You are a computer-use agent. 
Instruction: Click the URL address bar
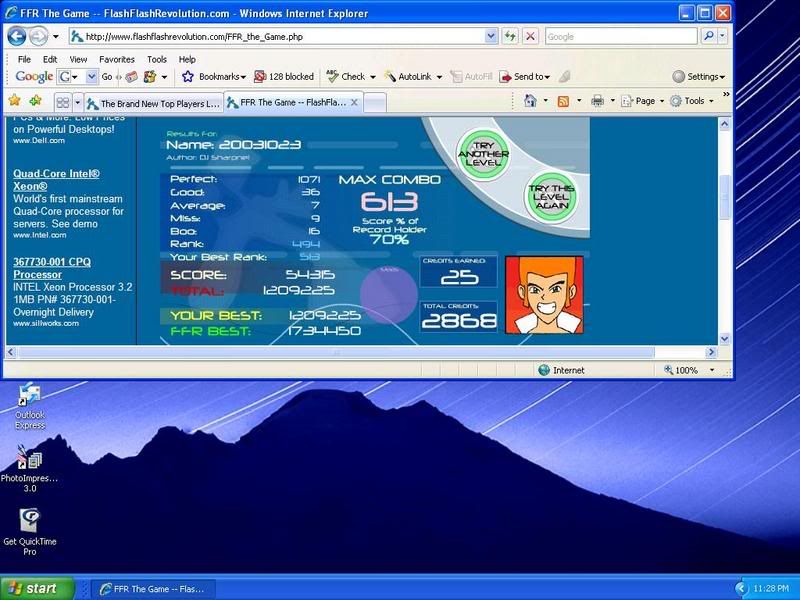pos(277,36)
